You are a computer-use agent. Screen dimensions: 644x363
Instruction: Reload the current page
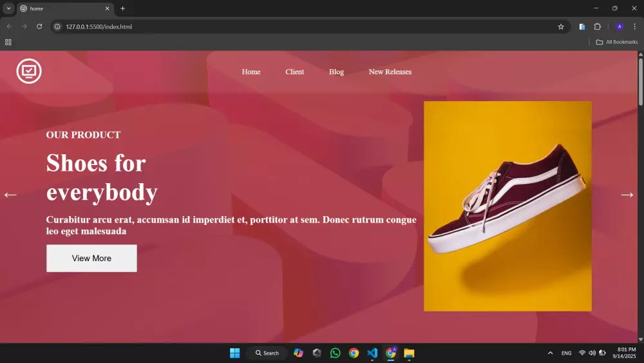pyautogui.click(x=39, y=26)
